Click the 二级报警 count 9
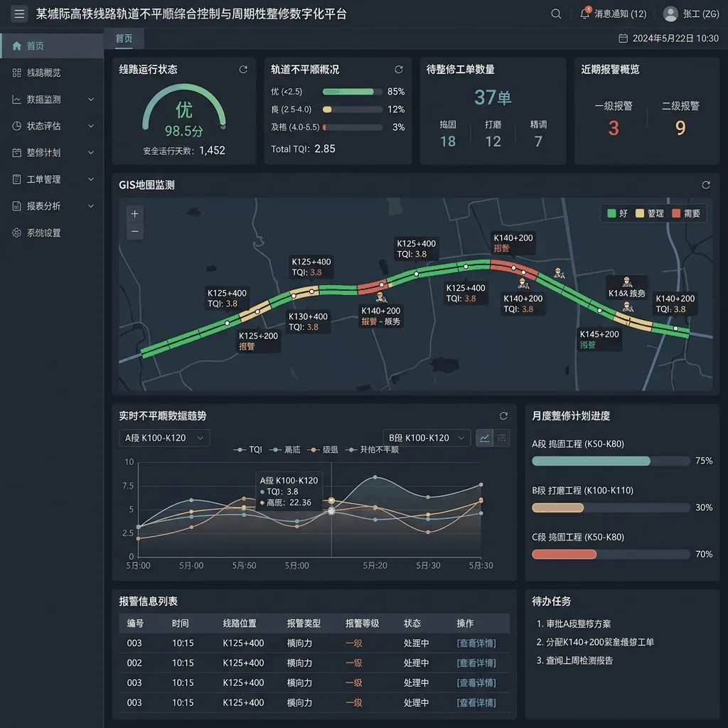The image size is (728, 728). (x=680, y=128)
